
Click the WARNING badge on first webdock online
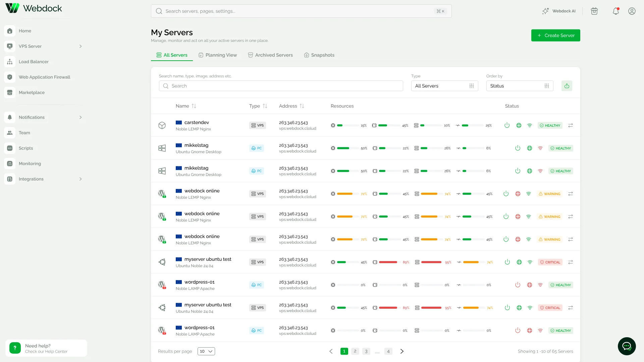[549, 194]
